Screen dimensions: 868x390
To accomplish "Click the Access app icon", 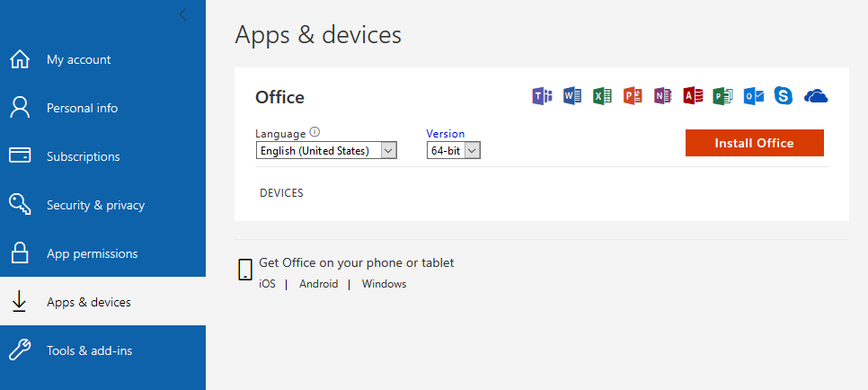I will [693, 96].
